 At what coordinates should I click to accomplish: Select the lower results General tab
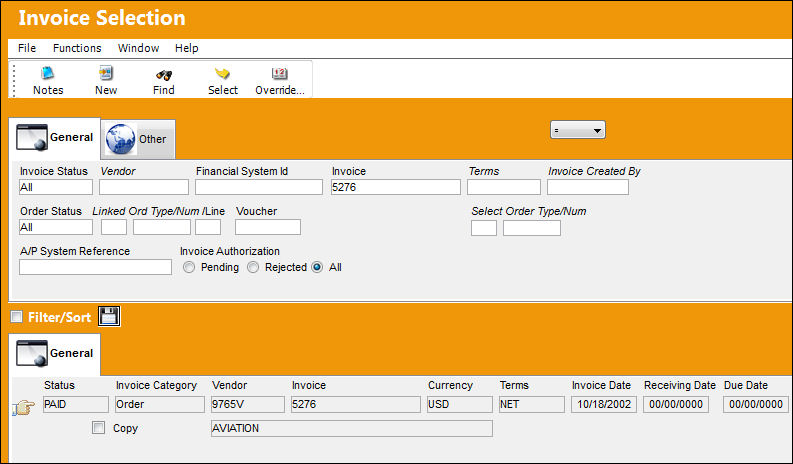(x=55, y=353)
